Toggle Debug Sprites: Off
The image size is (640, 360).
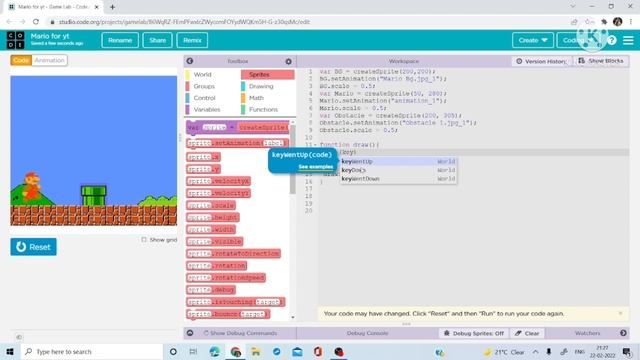474,333
